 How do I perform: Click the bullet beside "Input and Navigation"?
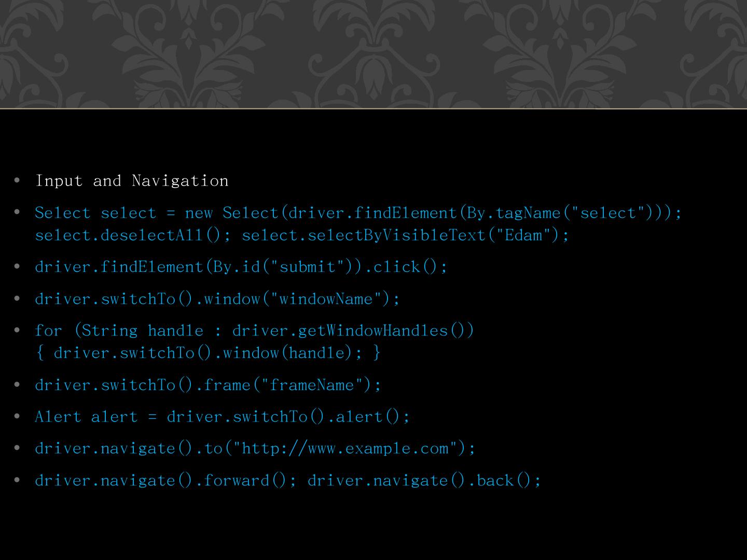point(17,181)
